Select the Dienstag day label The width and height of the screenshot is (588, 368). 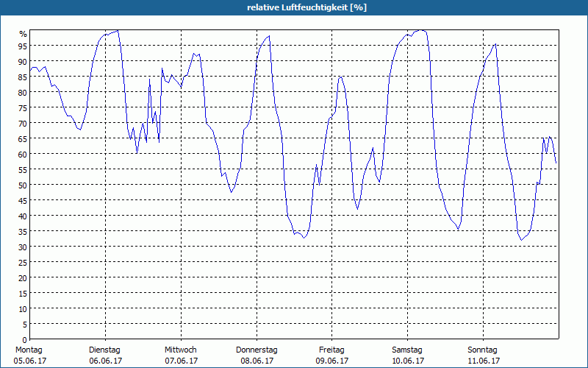[104, 350]
